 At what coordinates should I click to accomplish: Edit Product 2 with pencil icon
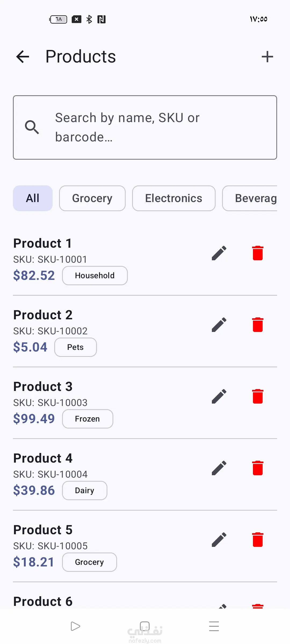[x=219, y=325]
